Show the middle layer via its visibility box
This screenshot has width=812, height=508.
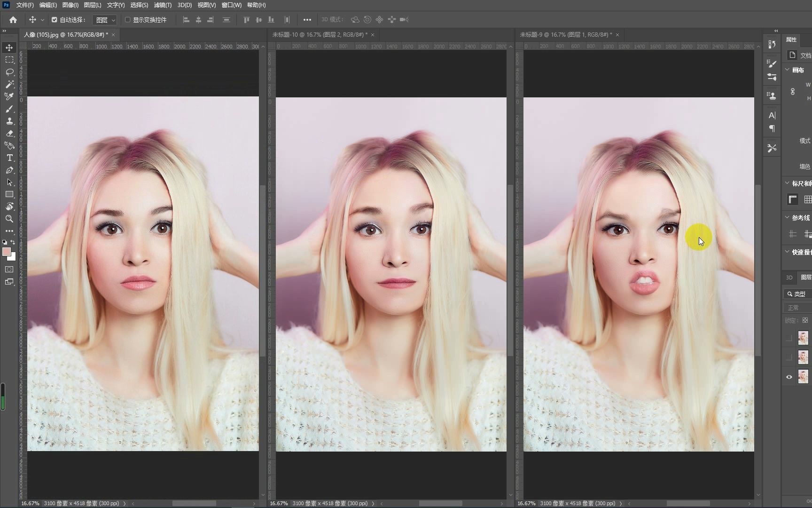tap(789, 357)
